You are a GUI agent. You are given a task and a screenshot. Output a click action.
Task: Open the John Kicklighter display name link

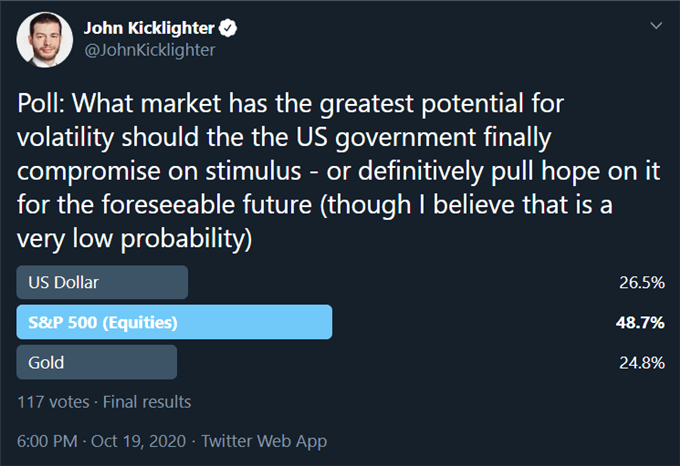(x=149, y=28)
